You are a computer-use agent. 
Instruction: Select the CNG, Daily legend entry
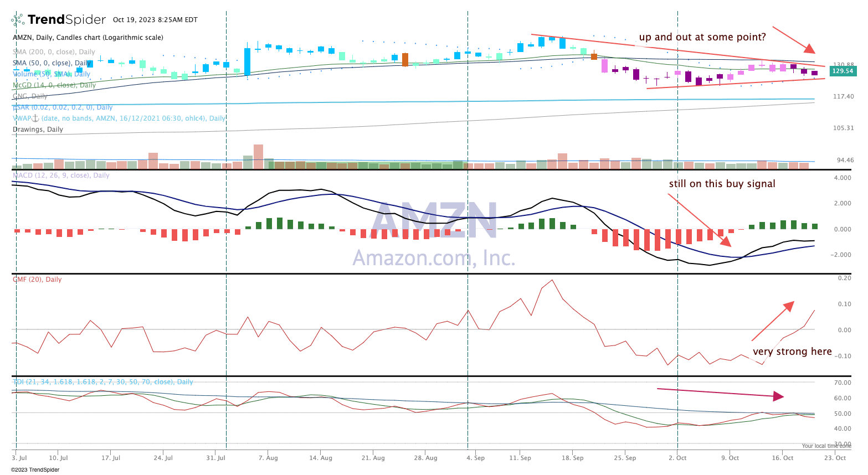pos(30,96)
